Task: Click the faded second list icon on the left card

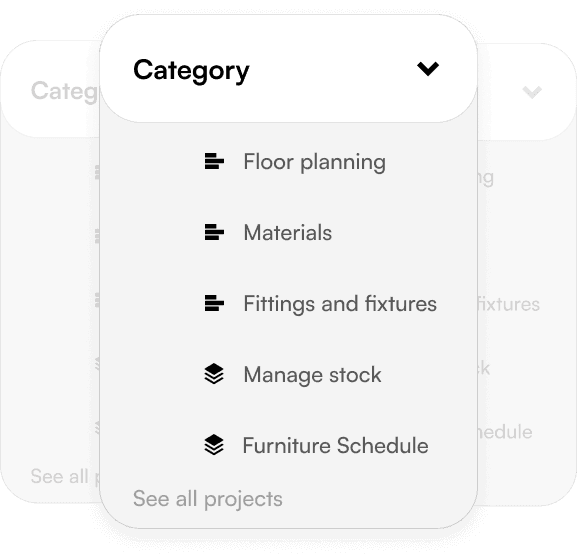Action: (97, 236)
